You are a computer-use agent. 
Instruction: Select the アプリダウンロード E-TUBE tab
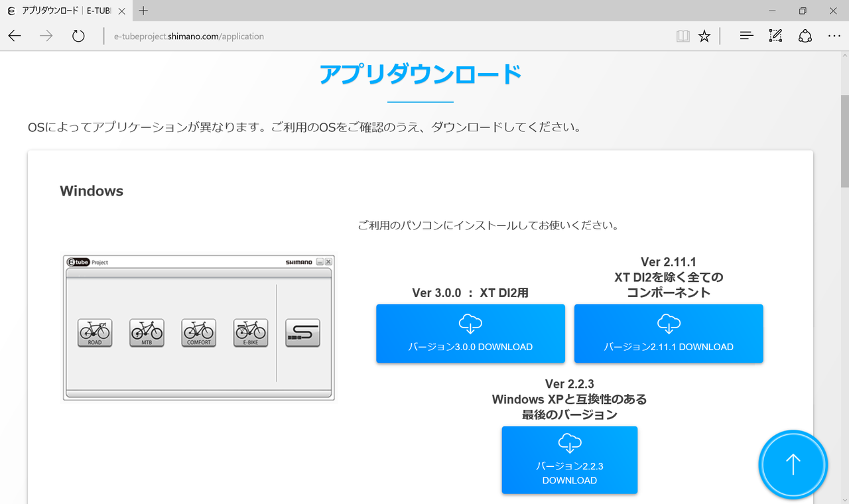[x=66, y=11]
